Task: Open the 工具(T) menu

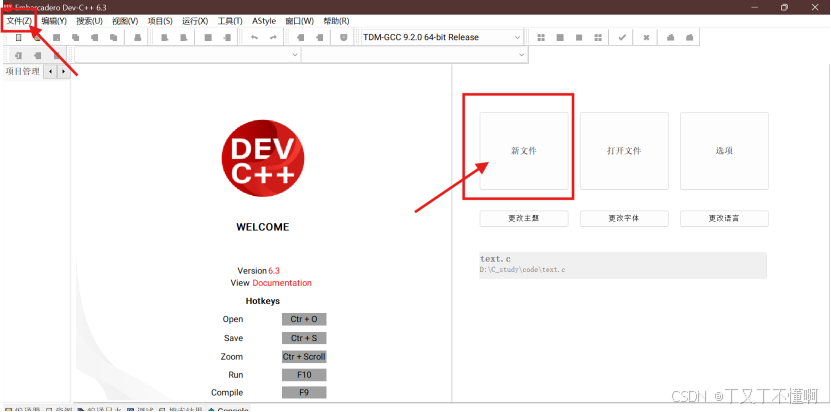Action: coord(230,21)
